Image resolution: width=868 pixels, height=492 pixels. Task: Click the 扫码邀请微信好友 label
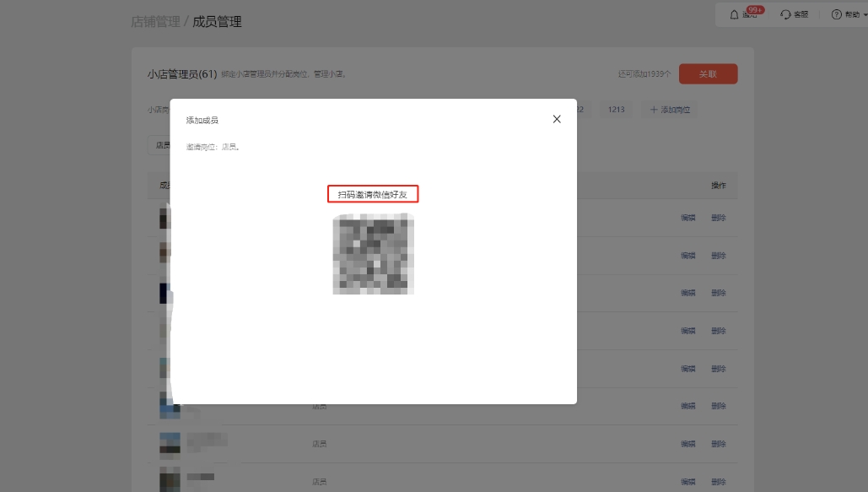pos(373,194)
